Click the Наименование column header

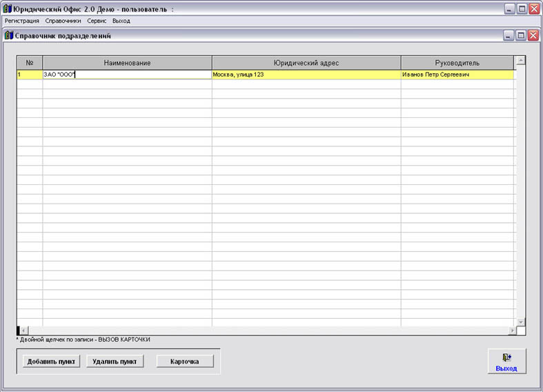click(127, 63)
